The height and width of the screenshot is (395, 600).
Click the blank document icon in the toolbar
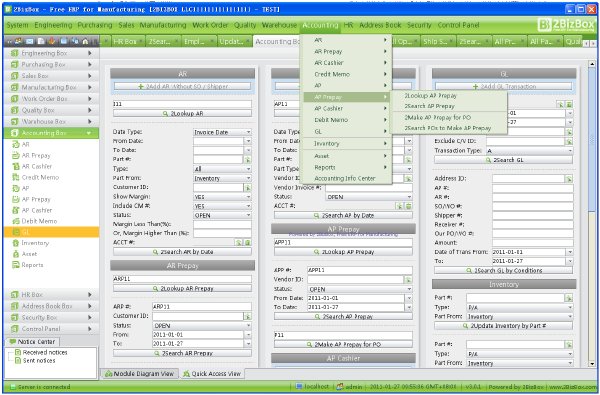41,41
